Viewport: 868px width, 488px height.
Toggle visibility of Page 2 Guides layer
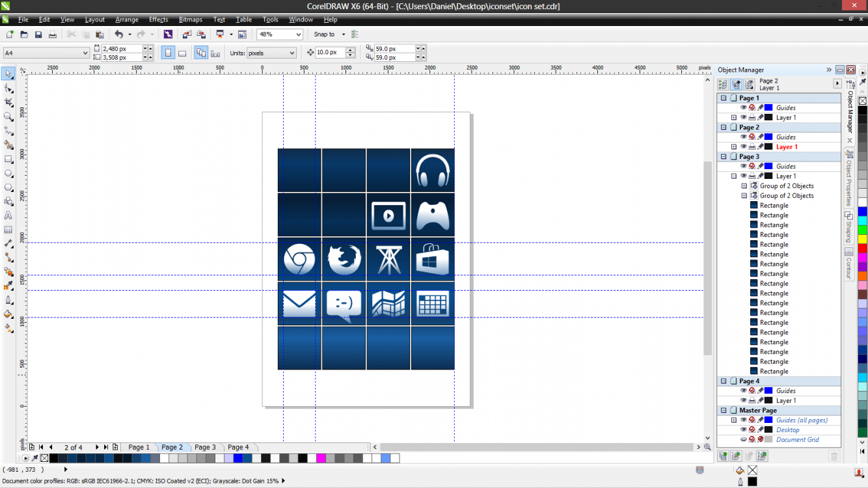tap(743, 137)
